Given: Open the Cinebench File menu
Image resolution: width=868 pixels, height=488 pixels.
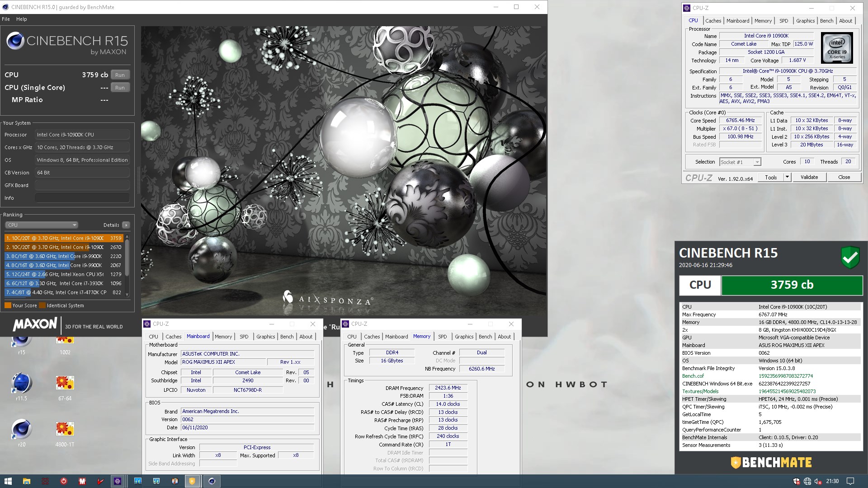Looking at the screenshot, I should (x=6, y=19).
